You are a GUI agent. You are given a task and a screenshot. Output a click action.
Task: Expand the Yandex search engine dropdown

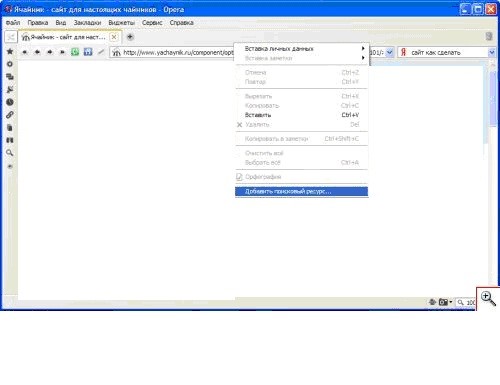click(x=491, y=52)
